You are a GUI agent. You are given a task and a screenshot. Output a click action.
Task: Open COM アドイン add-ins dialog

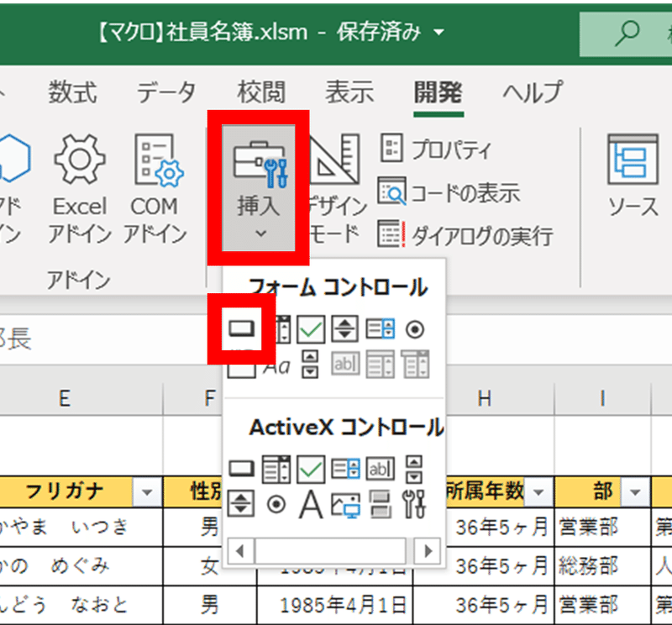[x=155, y=190]
